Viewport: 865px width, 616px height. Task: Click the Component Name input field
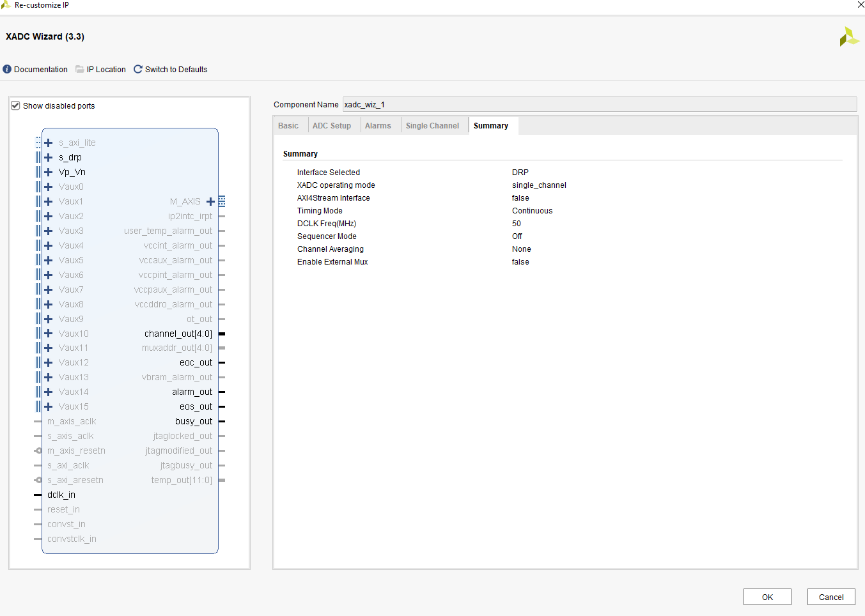pos(600,104)
